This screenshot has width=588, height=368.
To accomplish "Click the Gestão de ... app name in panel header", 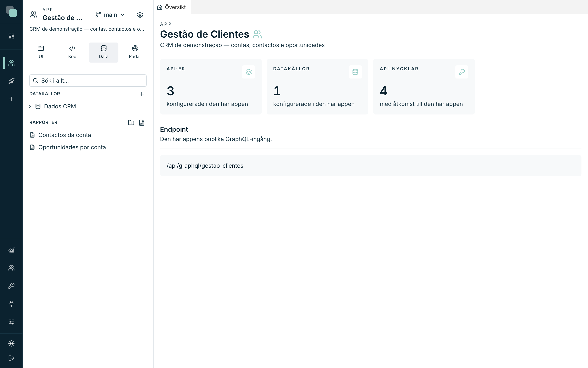I will 62,18.
